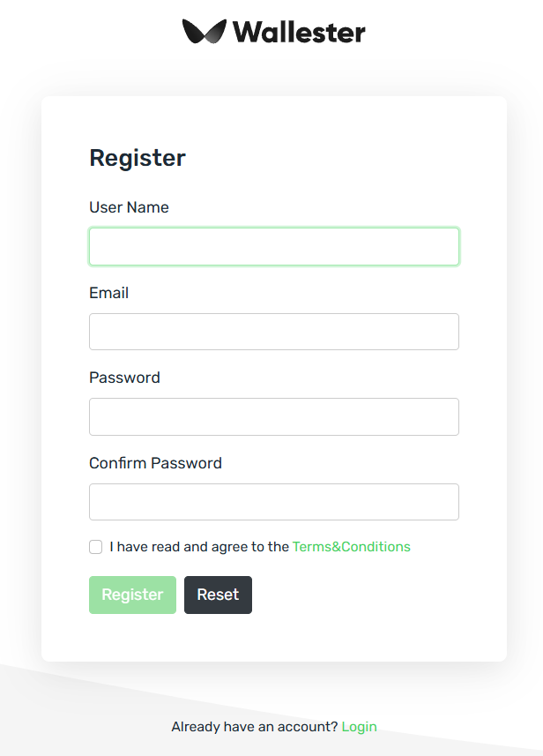Image resolution: width=543 pixels, height=756 pixels.
Task: Click into the Email text box
Action: 273,332
